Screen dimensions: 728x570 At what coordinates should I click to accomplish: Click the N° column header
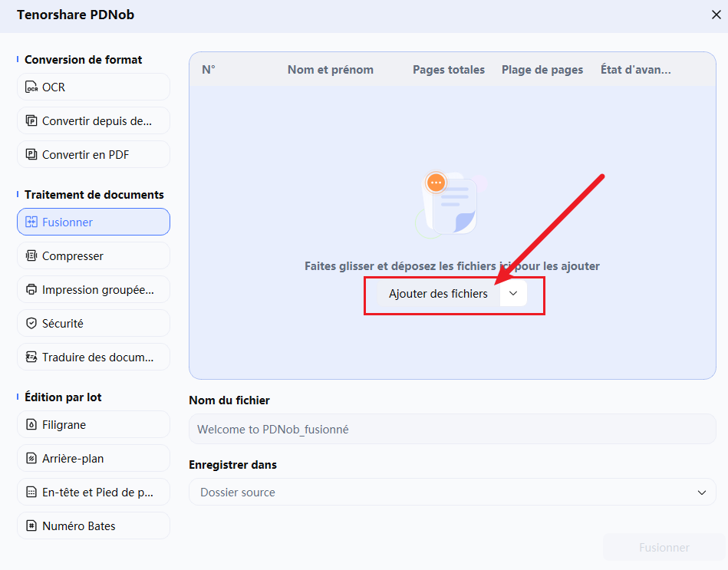209,70
